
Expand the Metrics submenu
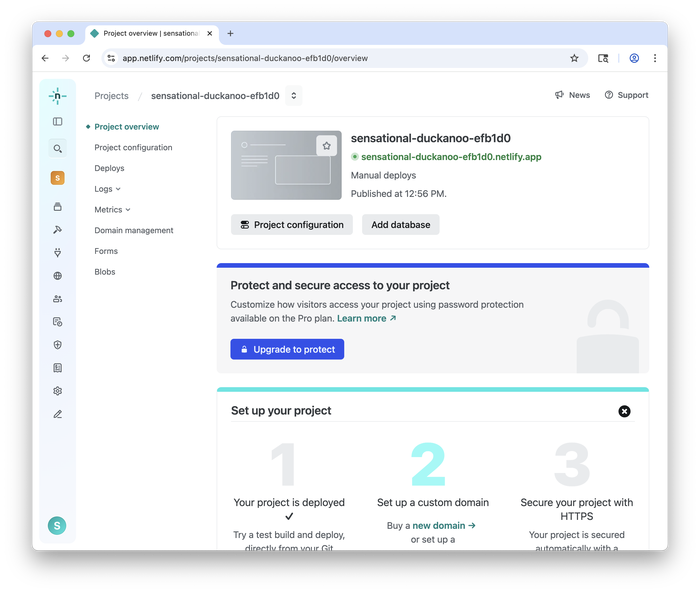112,209
